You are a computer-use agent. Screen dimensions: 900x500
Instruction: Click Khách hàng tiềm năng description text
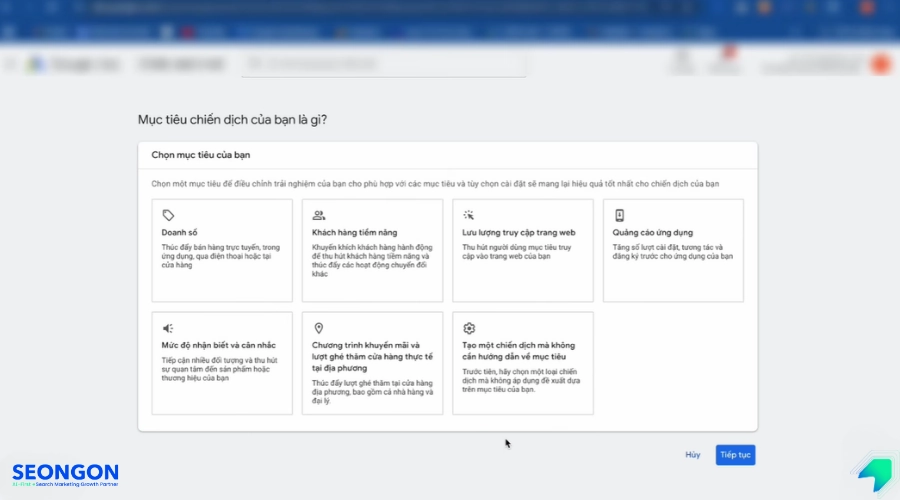pyautogui.click(x=372, y=261)
